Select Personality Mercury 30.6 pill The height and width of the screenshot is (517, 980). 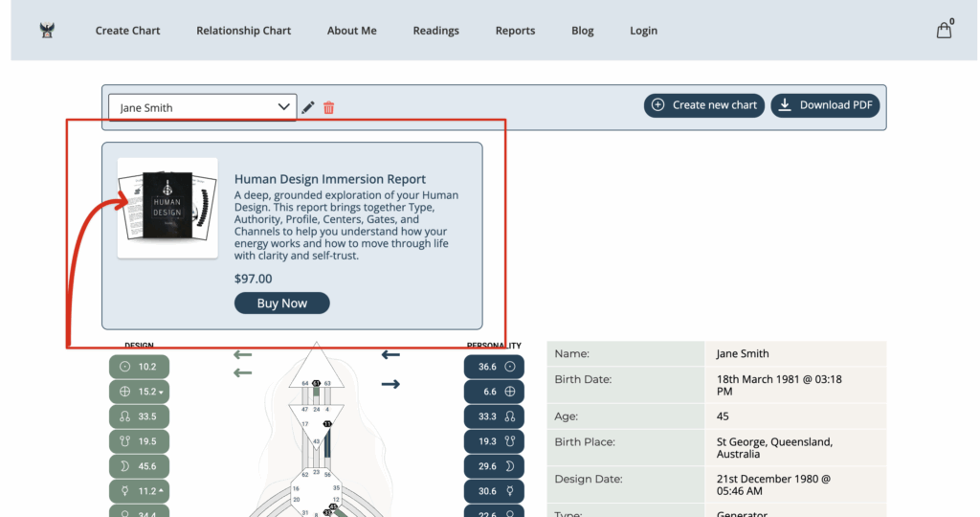tap(494, 491)
